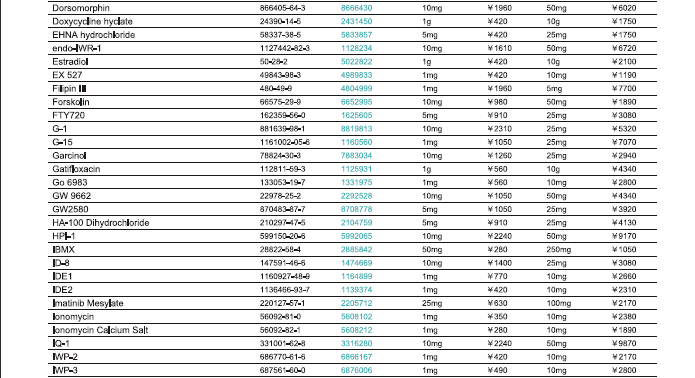Image resolution: width=695 pixels, height=378 pixels.
Task: Click G-1 catalog number 8819813
Action: [356, 129]
